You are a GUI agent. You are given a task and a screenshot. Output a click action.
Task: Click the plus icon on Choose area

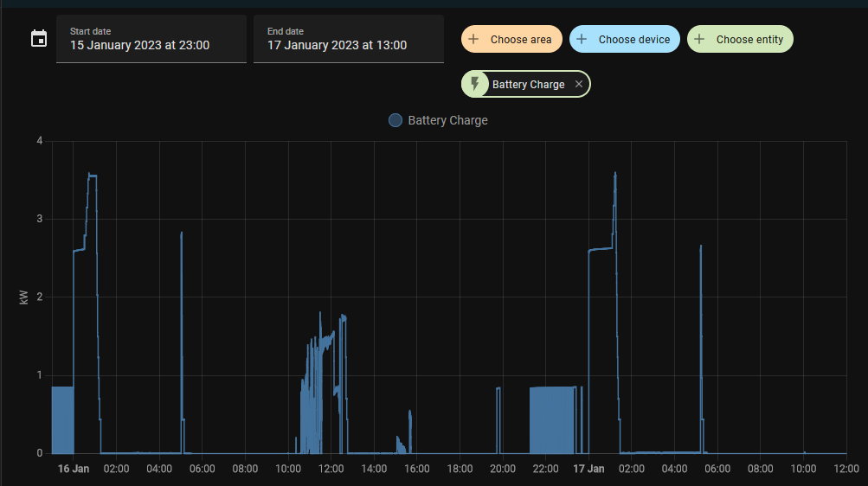click(473, 39)
